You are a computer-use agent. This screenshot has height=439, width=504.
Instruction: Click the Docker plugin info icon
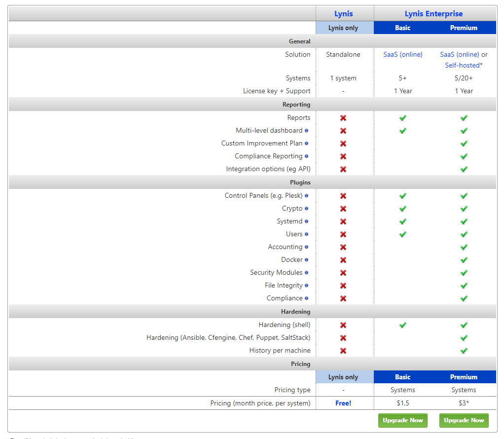(x=306, y=260)
